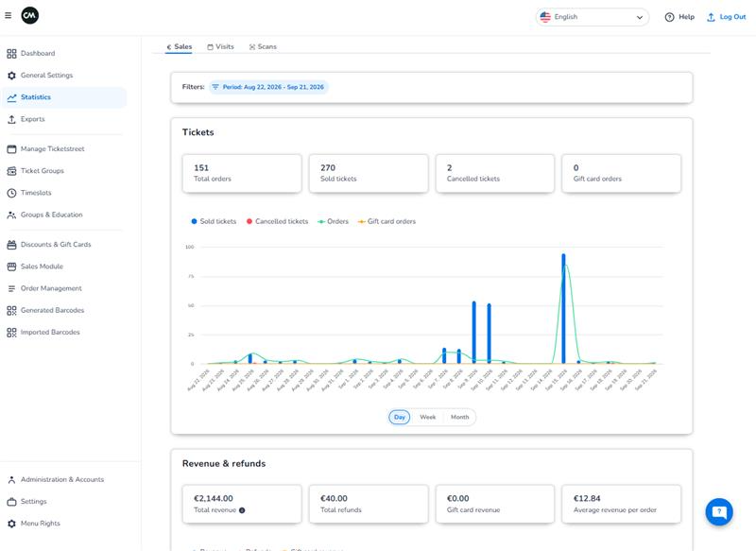Click the Log Out link
The height and width of the screenshot is (551, 756).
pos(726,17)
